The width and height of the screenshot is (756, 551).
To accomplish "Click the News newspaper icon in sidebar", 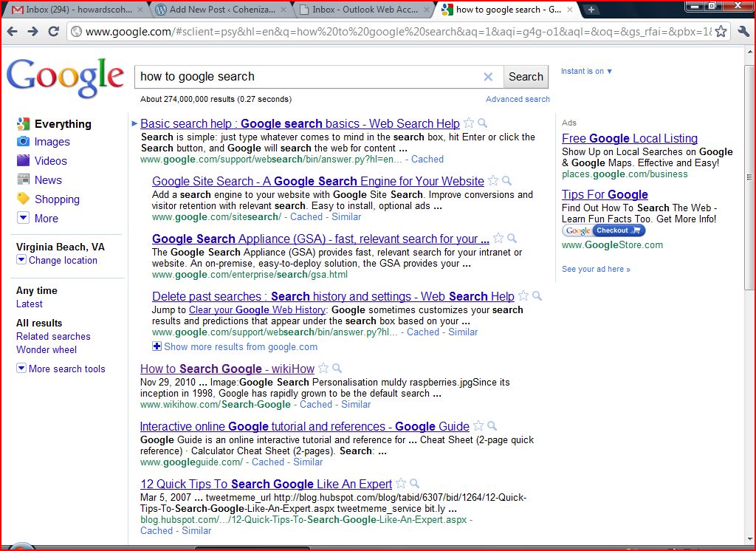I will (x=23, y=179).
